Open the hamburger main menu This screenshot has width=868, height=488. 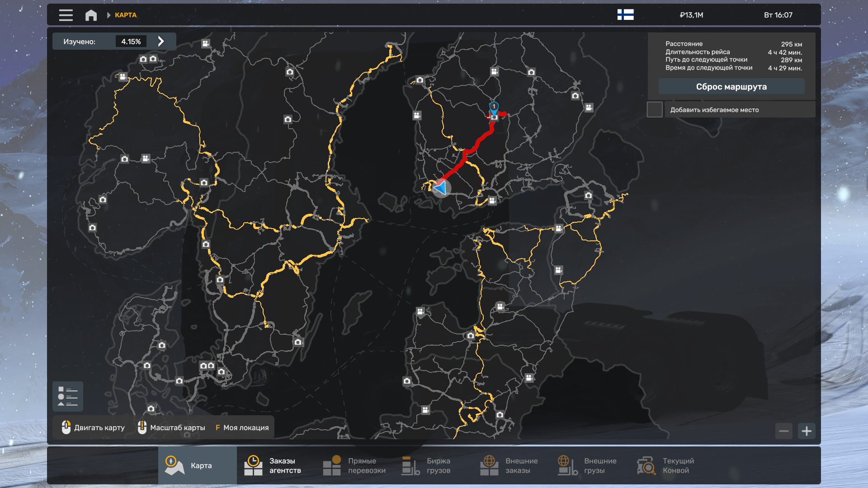66,15
